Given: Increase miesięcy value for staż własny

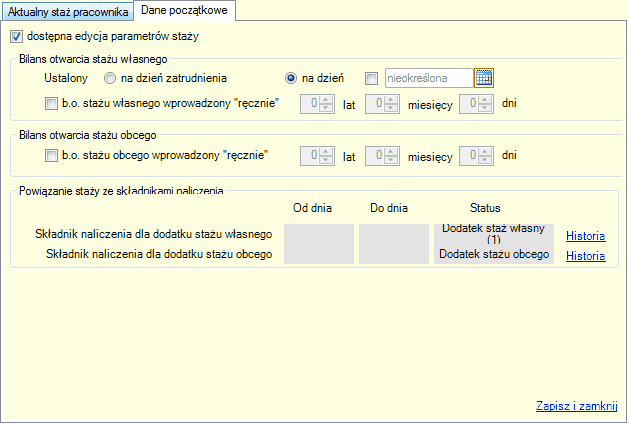Looking at the screenshot, I should pos(392,100).
